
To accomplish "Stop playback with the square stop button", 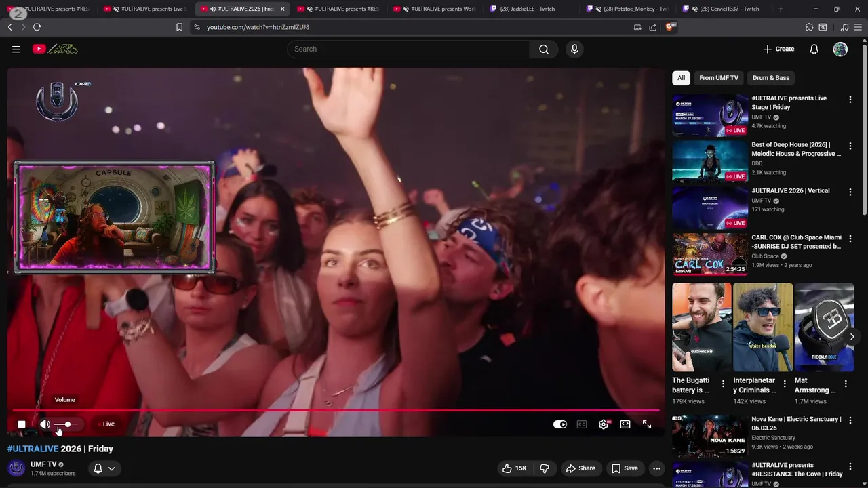I will (x=22, y=424).
